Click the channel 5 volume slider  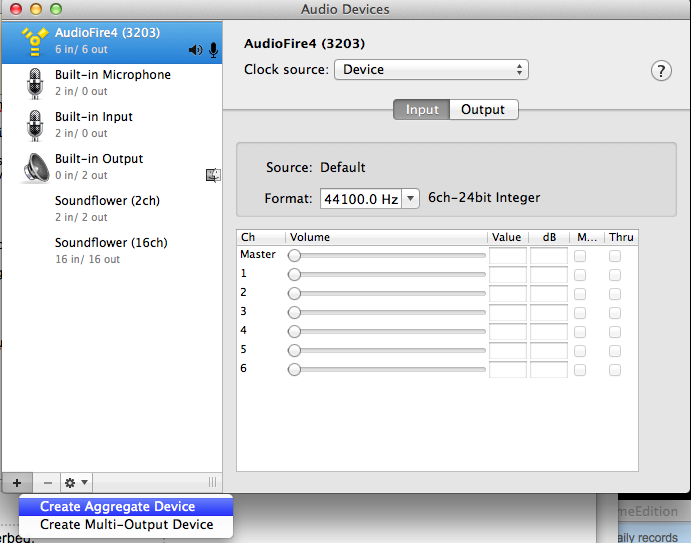[x=386, y=350]
